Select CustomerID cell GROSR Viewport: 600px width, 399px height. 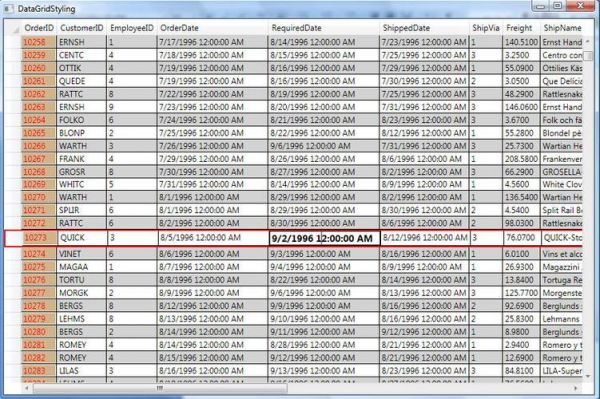[x=82, y=172]
